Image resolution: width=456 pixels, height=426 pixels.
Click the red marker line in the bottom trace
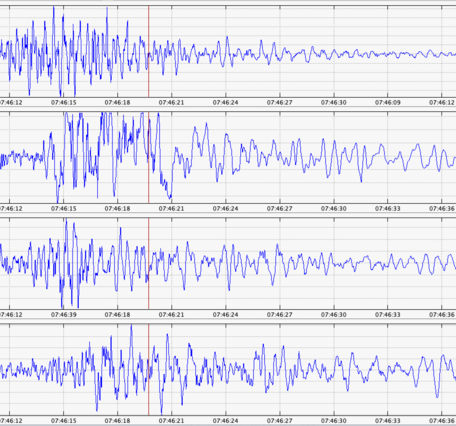pos(149,370)
